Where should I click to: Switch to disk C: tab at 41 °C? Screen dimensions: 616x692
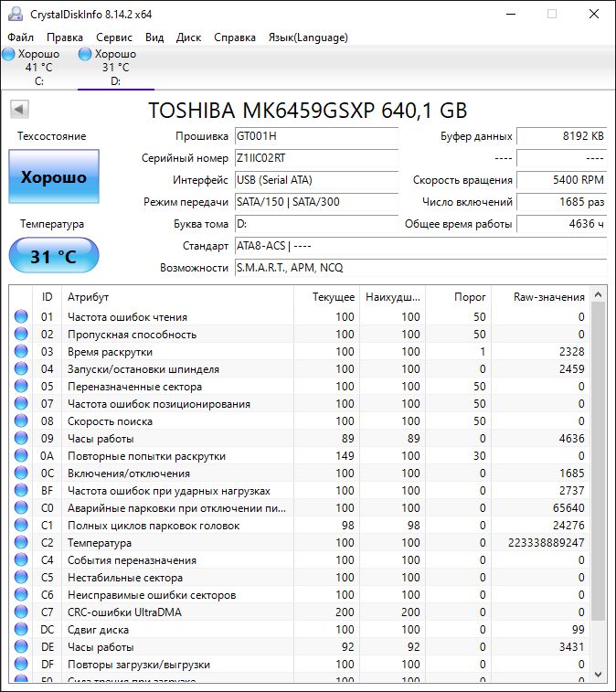[x=38, y=68]
